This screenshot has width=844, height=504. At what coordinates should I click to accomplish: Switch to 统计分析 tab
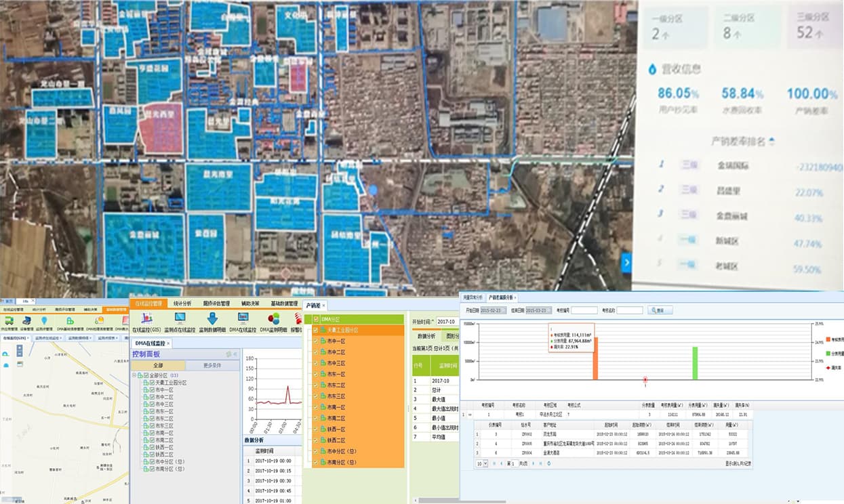pos(182,304)
